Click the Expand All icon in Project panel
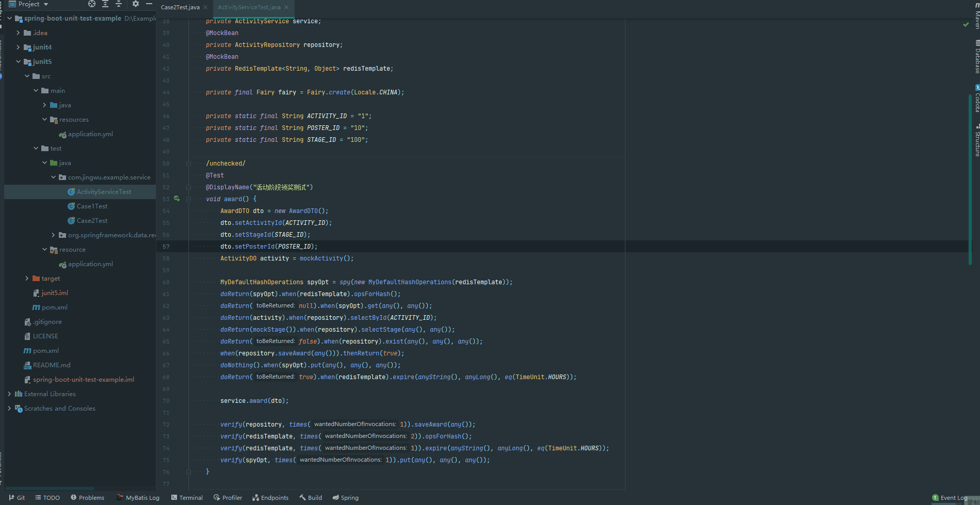This screenshot has height=505, width=980. click(105, 4)
